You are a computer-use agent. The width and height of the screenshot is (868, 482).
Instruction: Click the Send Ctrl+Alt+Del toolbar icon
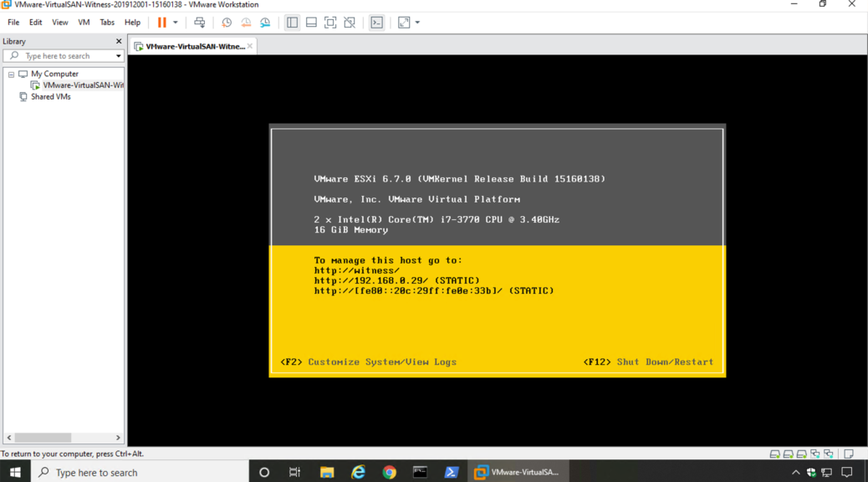tap(199, 23)
